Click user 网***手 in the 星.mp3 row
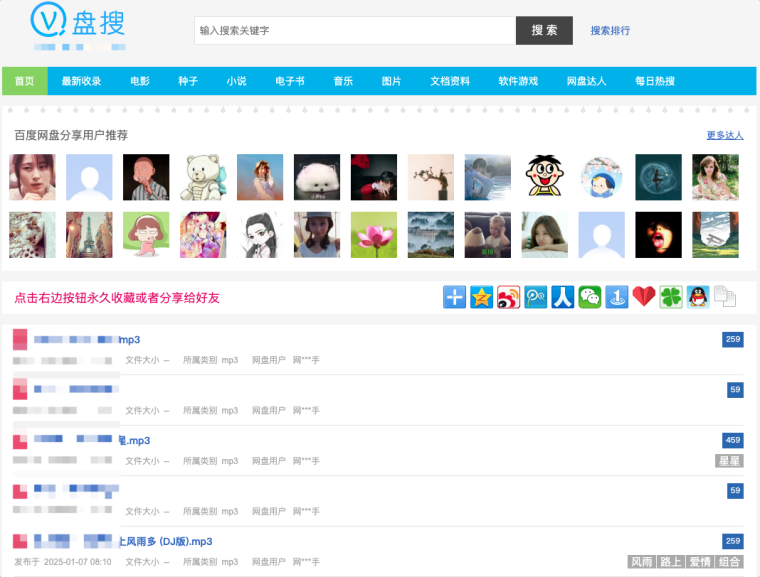This screenshot has height=577, width=760. [306, 461]
